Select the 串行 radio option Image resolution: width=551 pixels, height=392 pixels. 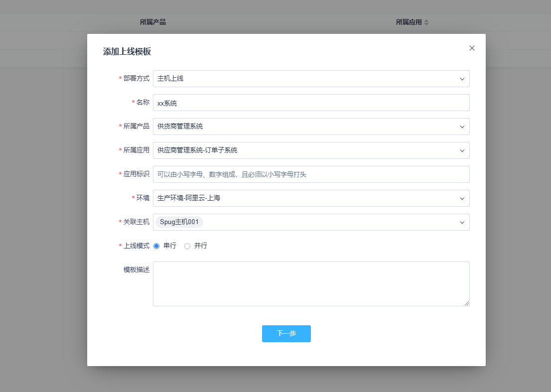coord(156,246)
